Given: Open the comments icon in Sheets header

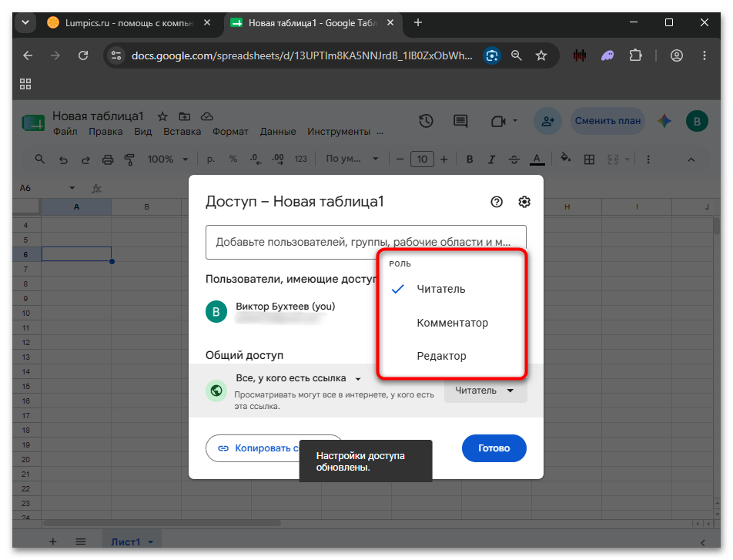Looking at the screenshot, I should (x=460, y=121).
